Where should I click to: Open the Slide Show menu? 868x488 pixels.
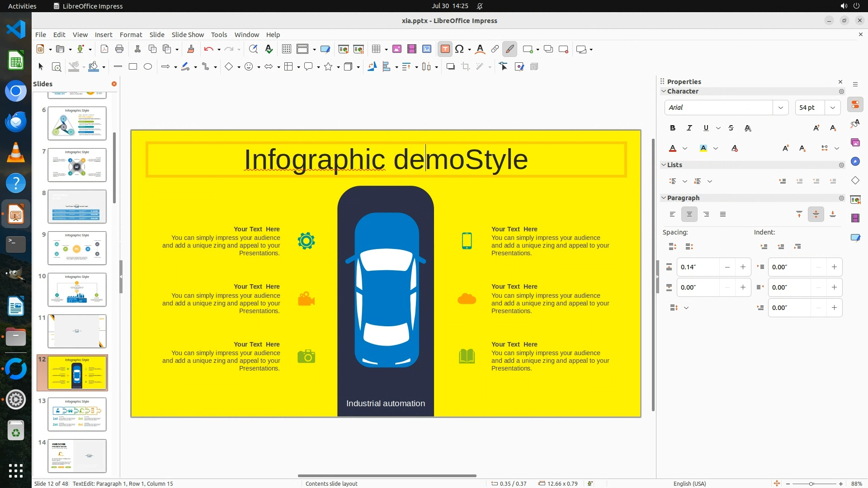(188, 35)
